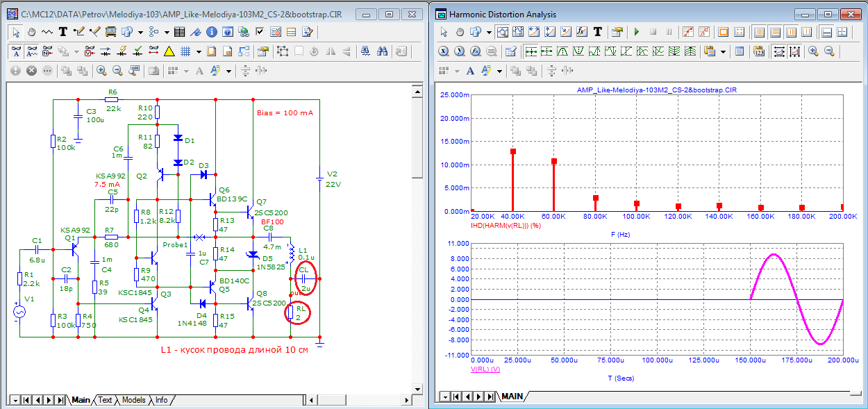868x409 pixels.
Task: Select the Text tool in schematic toolbar
Action: 63,31
